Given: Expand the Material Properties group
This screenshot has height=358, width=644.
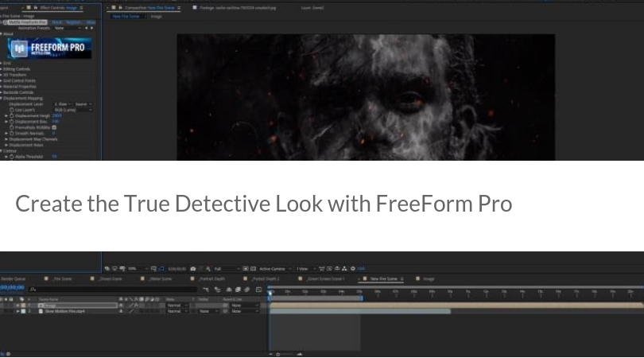Looking at the screenshot, I should (x=2, y=87).
